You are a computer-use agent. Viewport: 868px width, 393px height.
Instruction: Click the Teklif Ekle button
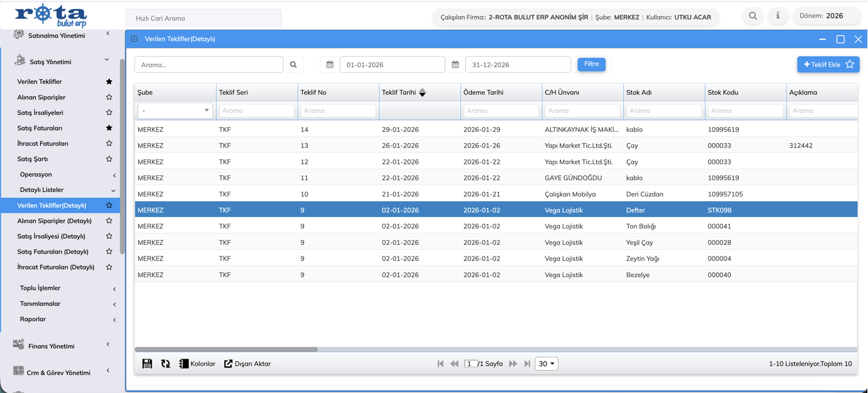point(821,65)
